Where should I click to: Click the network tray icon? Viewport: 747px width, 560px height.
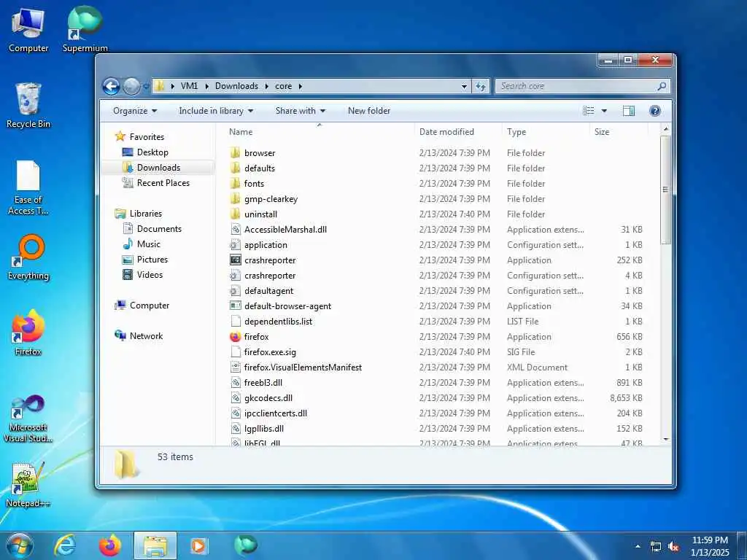656,547
